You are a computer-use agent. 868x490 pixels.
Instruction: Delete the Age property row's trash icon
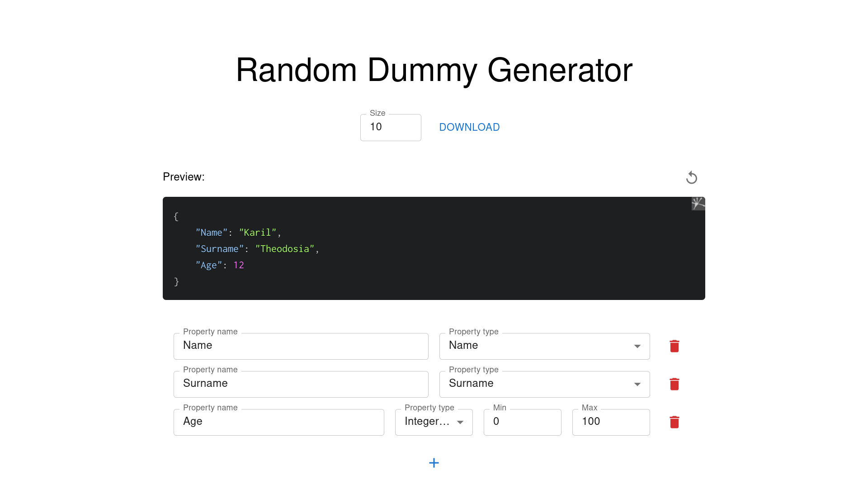[x=674, y=422]
